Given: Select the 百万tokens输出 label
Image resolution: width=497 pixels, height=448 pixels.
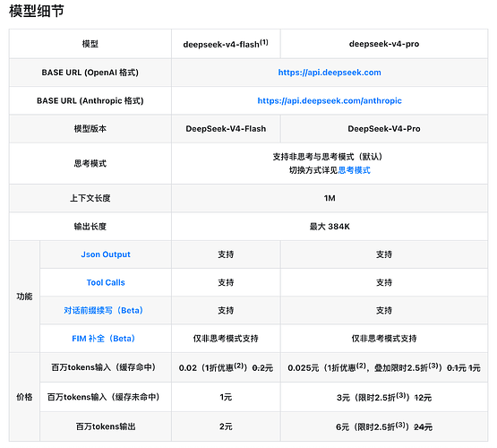Looking at the screenshot, I should tap(106, 426).
